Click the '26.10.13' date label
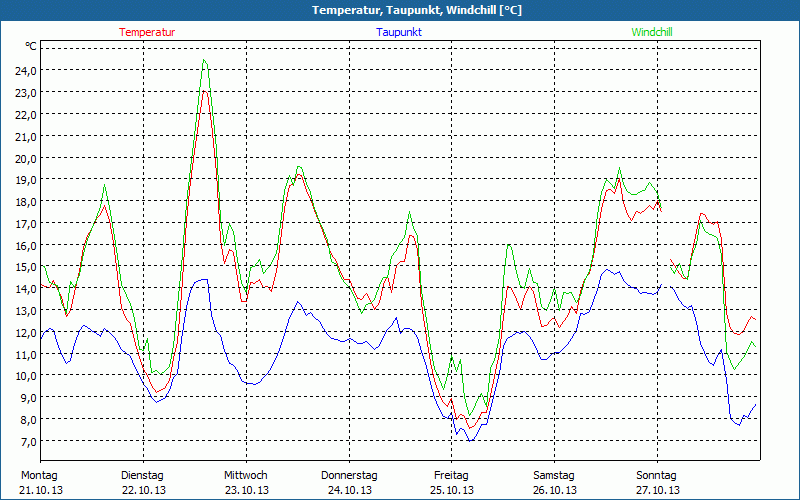The image size is (800, 500). click(555, 490)
